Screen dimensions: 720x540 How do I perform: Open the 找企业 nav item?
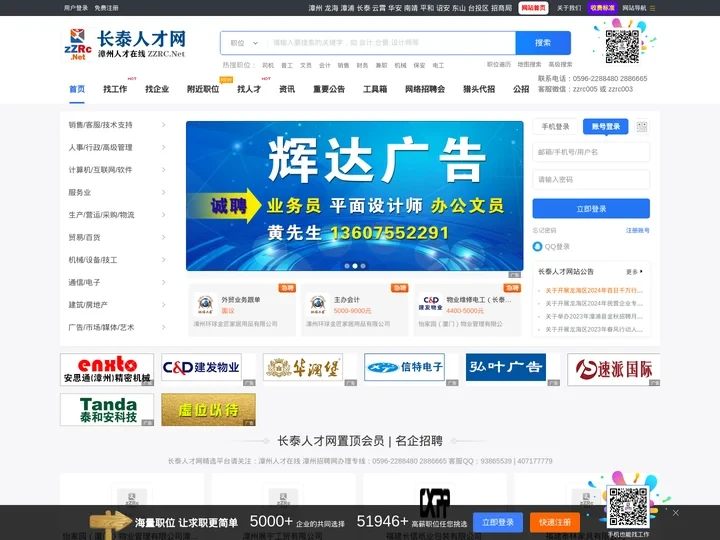[157, 89]
